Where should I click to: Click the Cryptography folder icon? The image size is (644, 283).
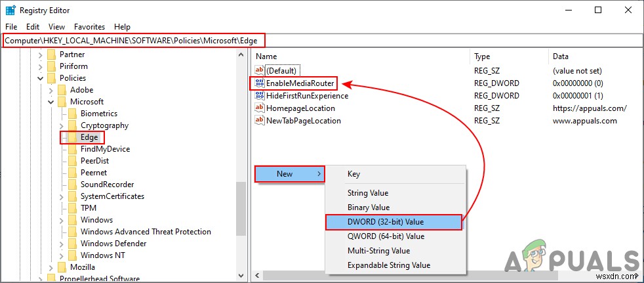click(72, 125)
